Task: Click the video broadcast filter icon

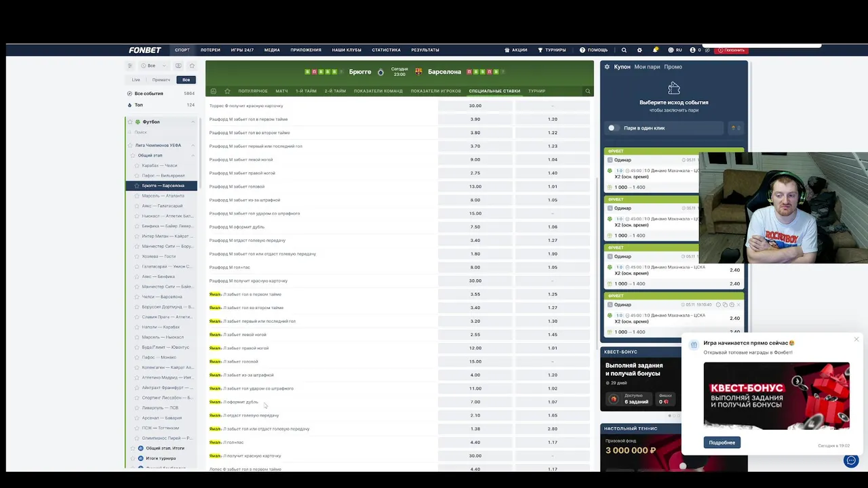Action: pos(178,66)
